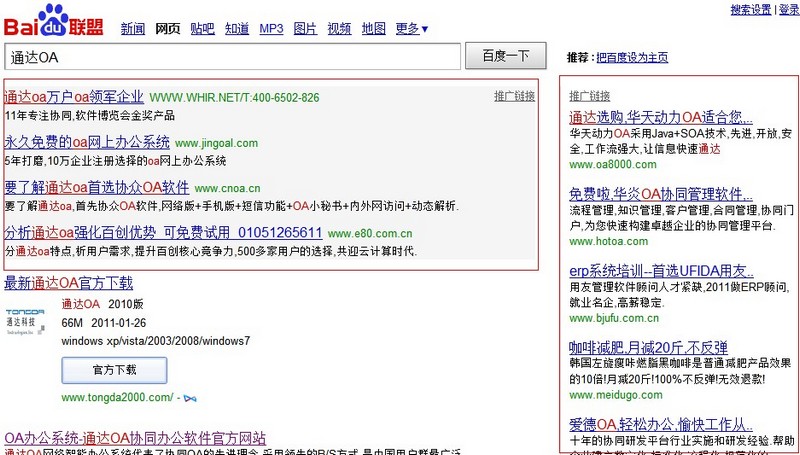The width and height of the screenshot is (800, 455).
Task: Switch to the 图片 images tab
Action: pyautogui.click(x=305, y=29)
